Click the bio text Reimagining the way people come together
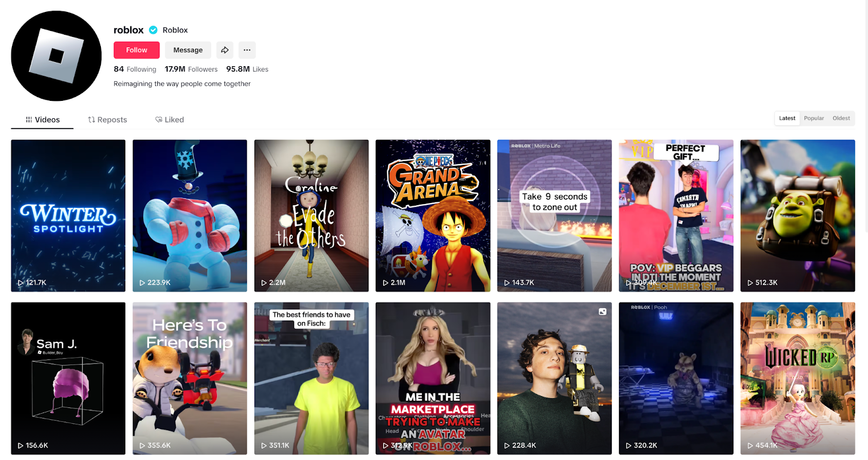Viewport: 868px width, 460px height. pyautogui.click(x=182, y=84)
